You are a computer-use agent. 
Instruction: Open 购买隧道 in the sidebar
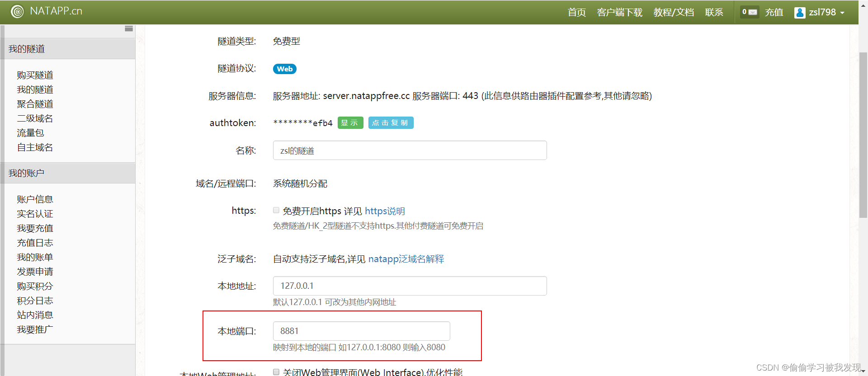35,75
